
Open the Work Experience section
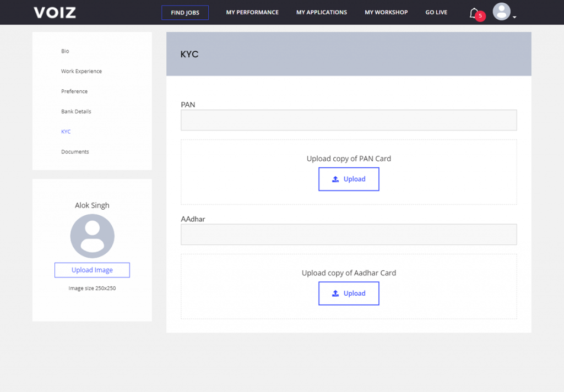point(82,71)
